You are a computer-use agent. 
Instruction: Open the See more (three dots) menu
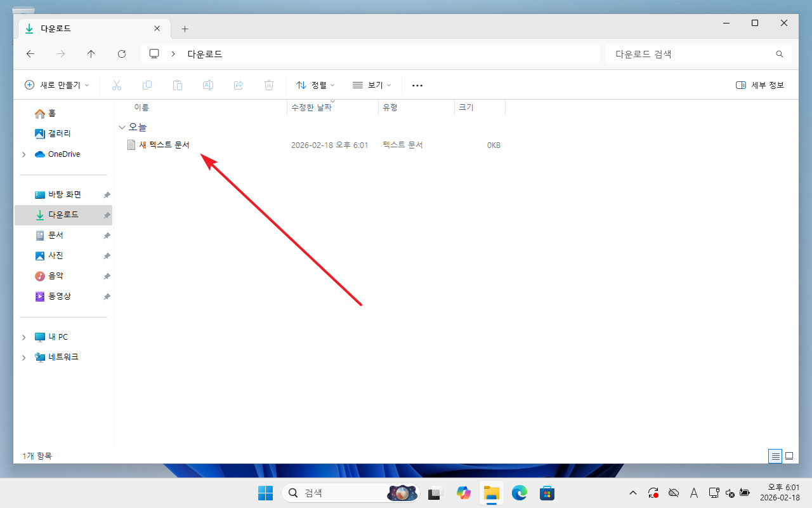click(417, 85)
